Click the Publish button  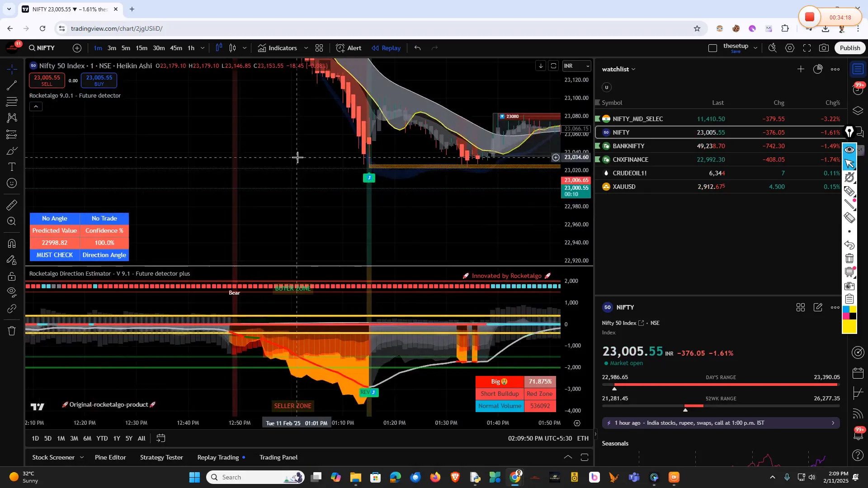point(849,48)
